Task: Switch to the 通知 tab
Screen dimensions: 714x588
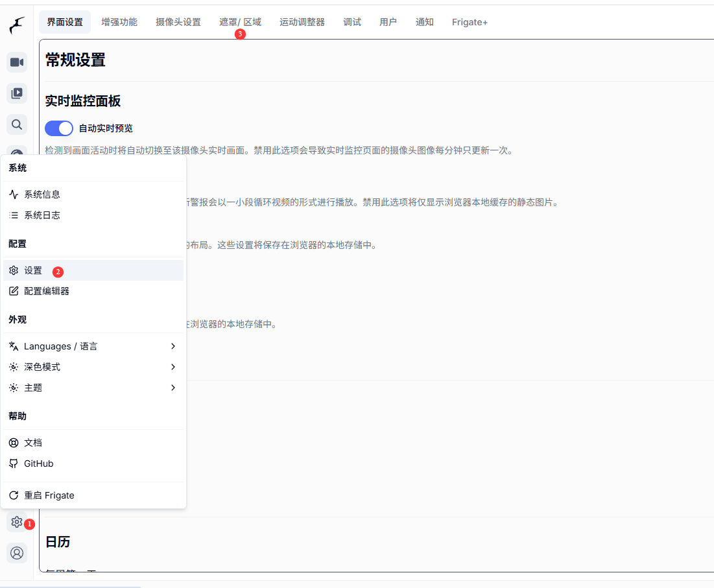Action: tap(425, 21)
